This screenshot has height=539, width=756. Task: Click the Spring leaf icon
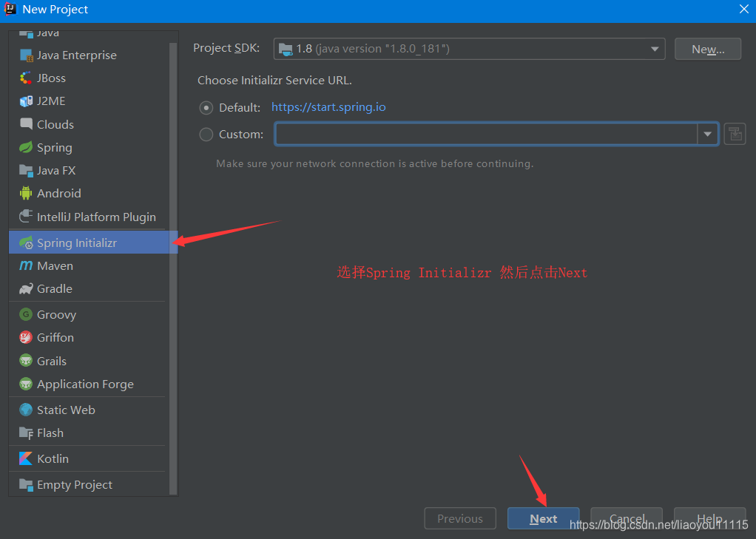tap(26, 148)
